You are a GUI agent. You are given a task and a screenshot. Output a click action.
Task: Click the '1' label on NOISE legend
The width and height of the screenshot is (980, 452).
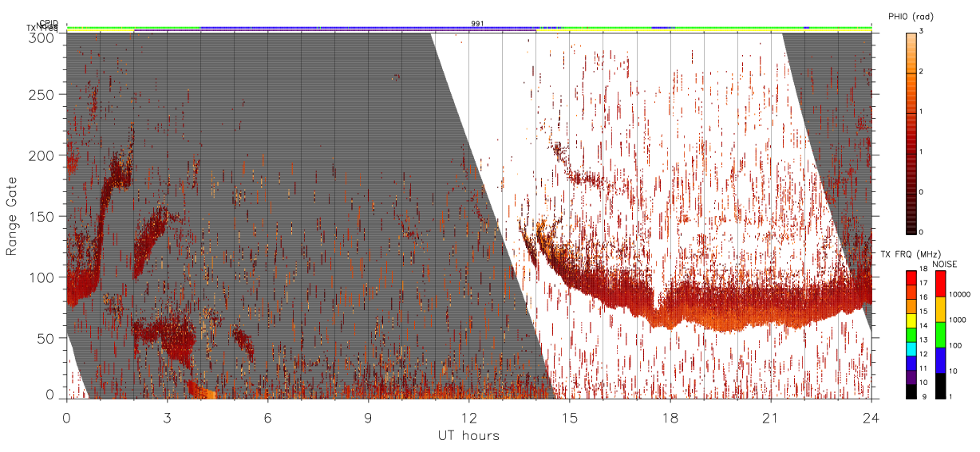(x=950, y=396)
